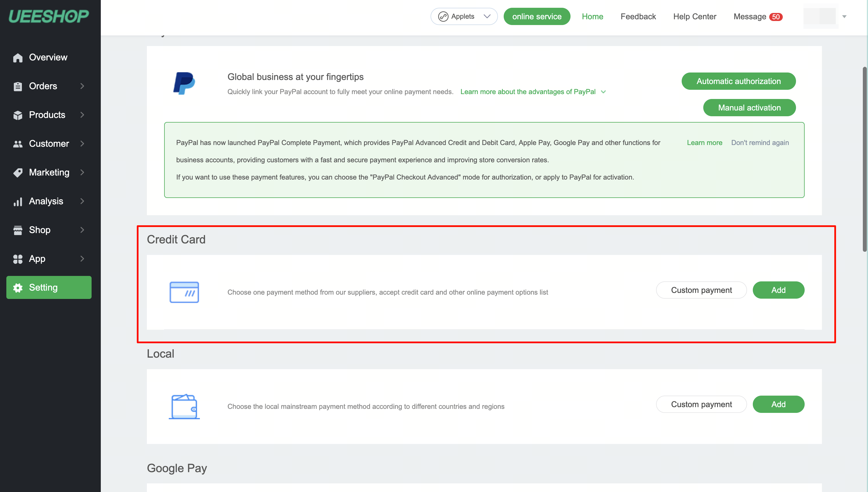The width and height of the screenshot is (868, 492).
Task: Click the UEESHOP logo
Action: click(x=49, y=16)
